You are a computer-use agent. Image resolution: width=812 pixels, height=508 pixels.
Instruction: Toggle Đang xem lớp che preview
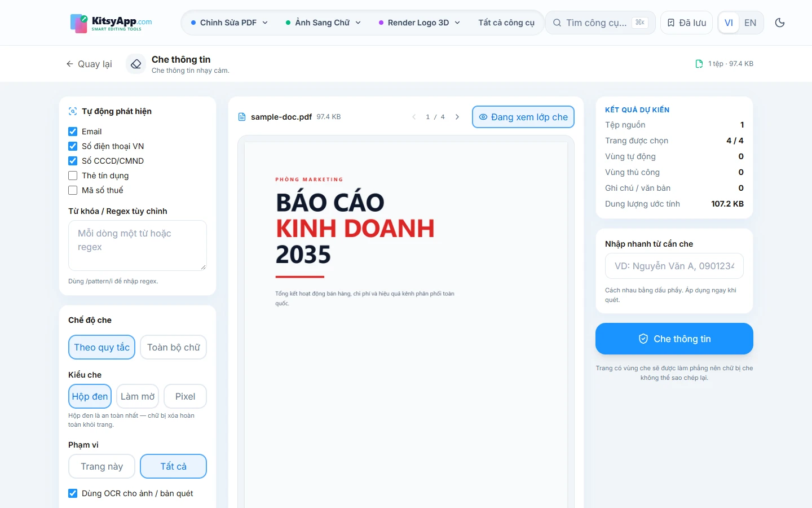[523, 117]
